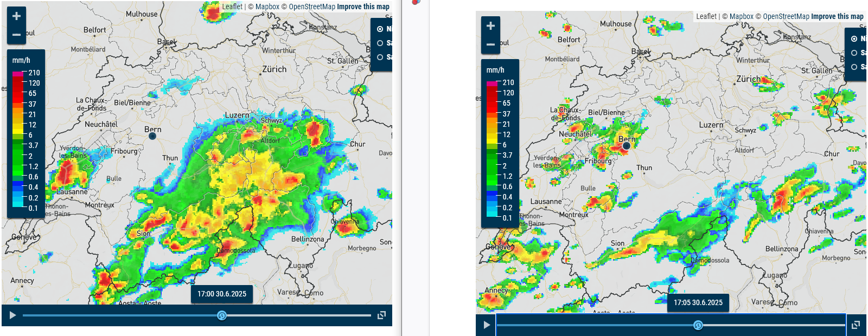Viewport: 868px width, 336px height.
Task: Start playback on the 17:05 radar map
Action: click(x=487, y=325)
